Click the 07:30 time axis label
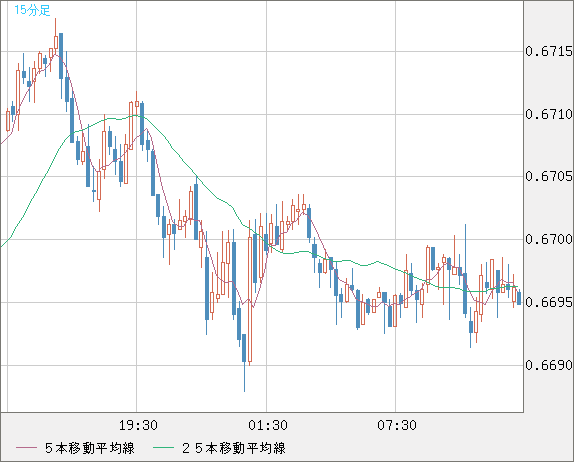574x462 pixels. [x=397, y=425]
